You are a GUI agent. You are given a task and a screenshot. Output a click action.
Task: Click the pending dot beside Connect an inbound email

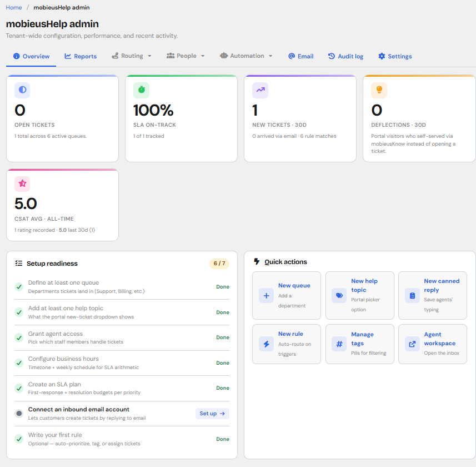coord(19,414)
